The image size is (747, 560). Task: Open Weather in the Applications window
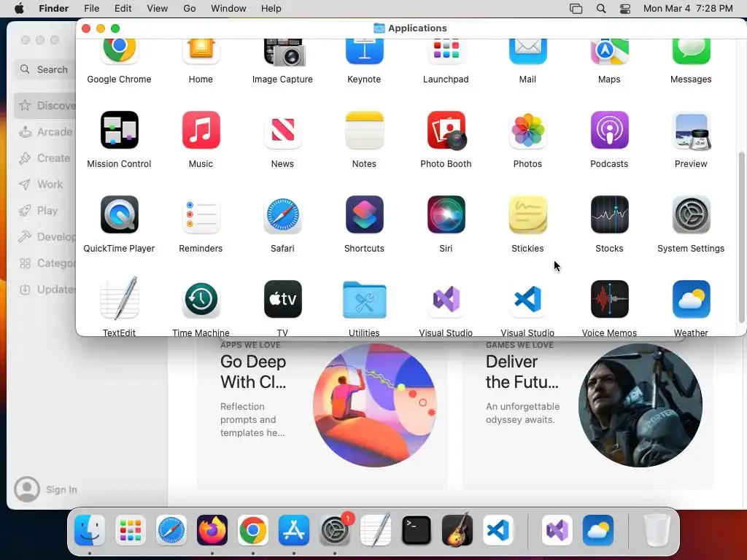(x=691, y=299)
